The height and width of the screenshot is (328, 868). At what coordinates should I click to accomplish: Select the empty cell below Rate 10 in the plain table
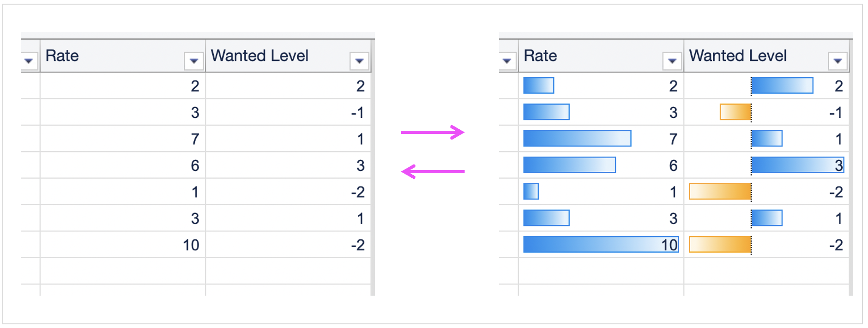(123, 271)
